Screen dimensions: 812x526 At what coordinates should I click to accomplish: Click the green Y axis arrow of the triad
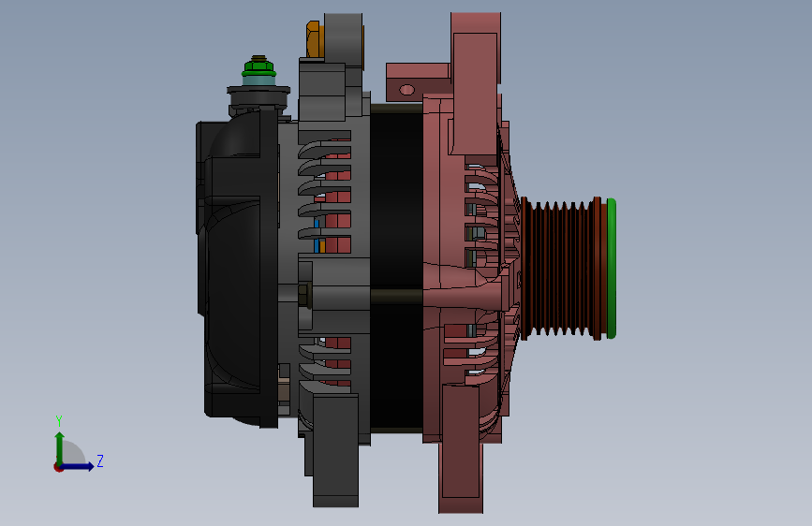(x=60, y=447)
